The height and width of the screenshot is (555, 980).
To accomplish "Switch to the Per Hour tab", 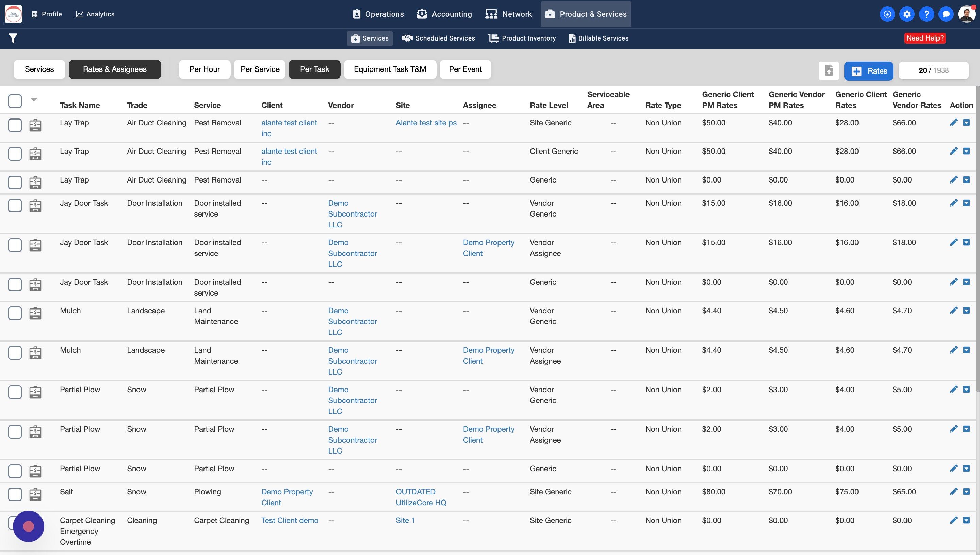I will click(x=205, y=69).
